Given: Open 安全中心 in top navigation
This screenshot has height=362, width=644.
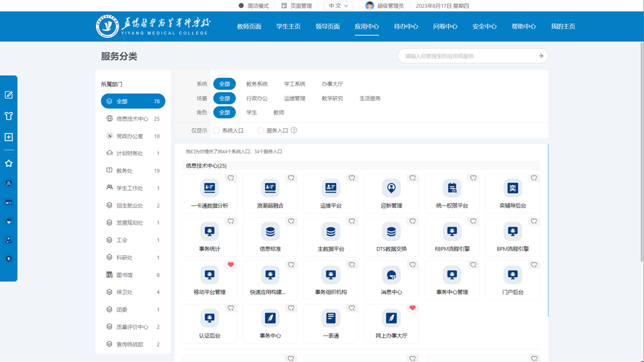Looking at the screenshot, I should [x=484, y=26].
